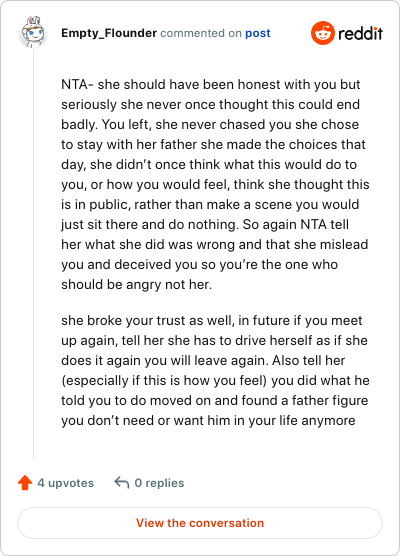Follow the blue "post" link
This screenshot has height=556, width=400.
258,33
